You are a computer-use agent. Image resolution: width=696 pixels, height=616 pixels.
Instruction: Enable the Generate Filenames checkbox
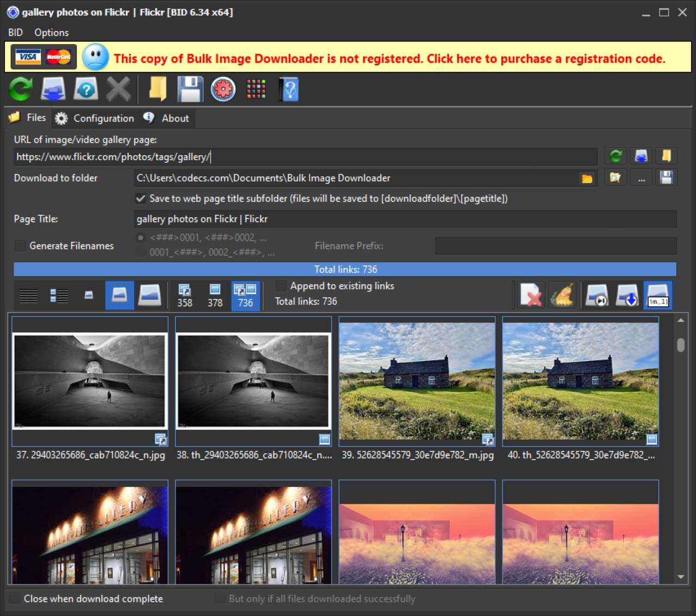20,246
